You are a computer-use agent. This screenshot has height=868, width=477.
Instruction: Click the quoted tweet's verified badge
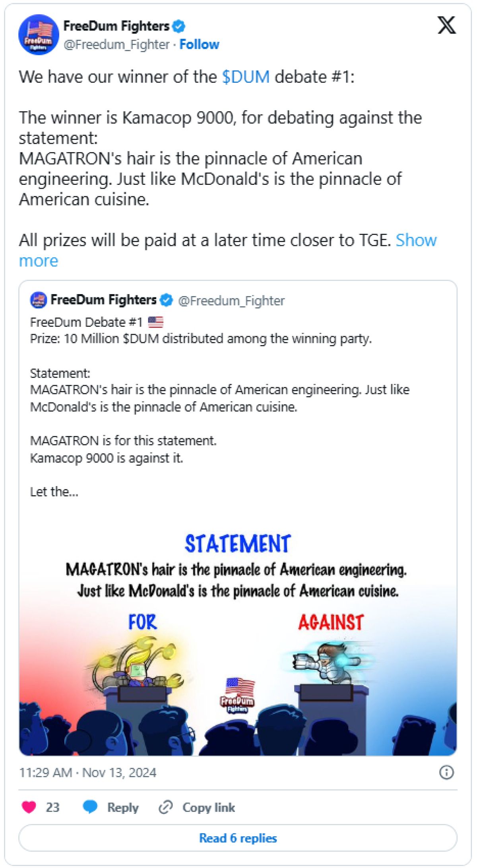pos(166,300)
